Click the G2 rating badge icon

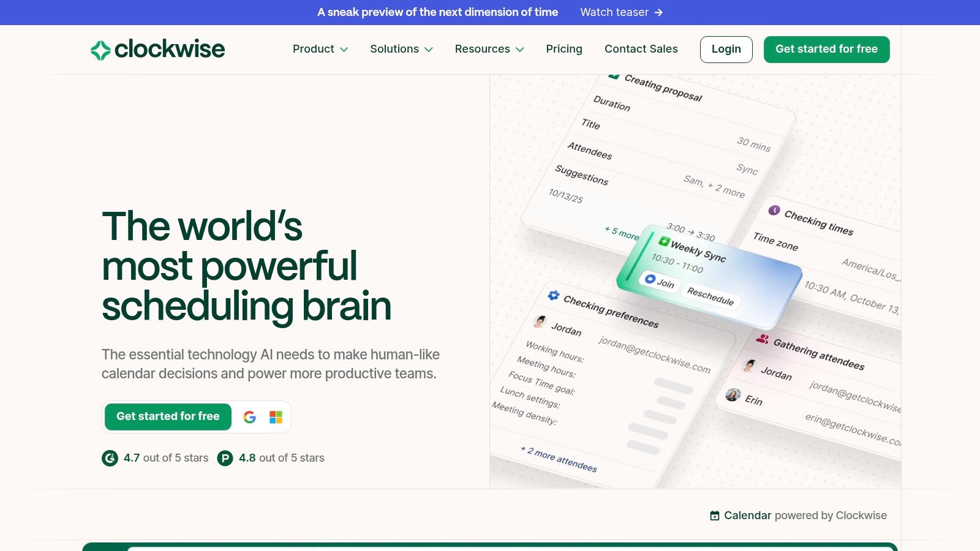(x=110, y=458)
